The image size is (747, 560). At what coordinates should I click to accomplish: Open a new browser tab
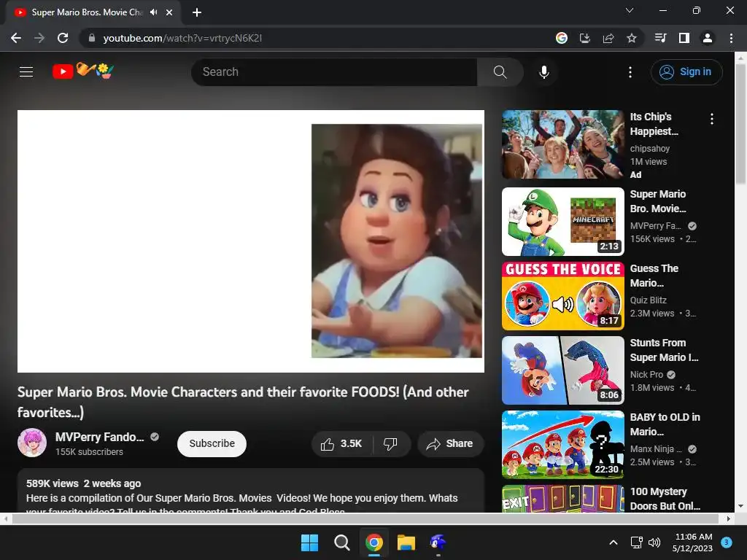(x=197, y=12)
